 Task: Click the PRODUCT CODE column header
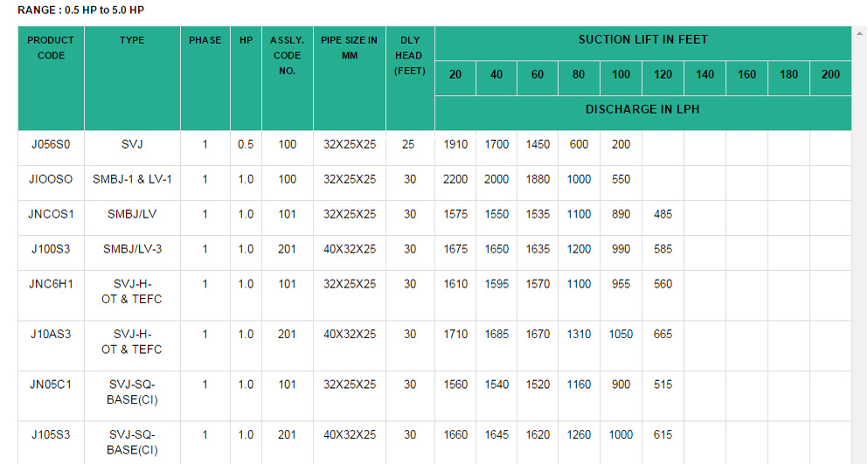(51, 48)
